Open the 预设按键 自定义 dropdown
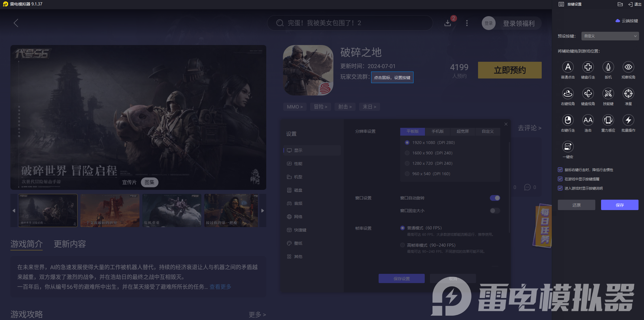The width and height of the screenshot is (644, 320). click(610, 36)
